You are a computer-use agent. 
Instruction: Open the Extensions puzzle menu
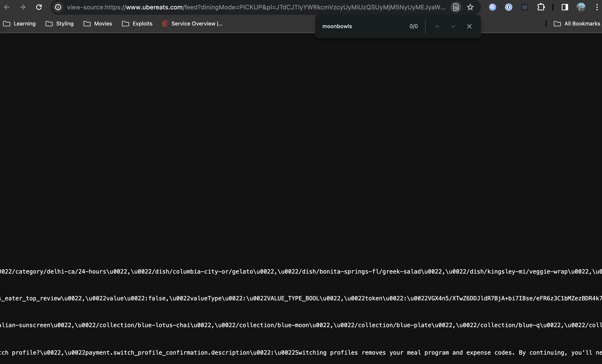(541, 7)
